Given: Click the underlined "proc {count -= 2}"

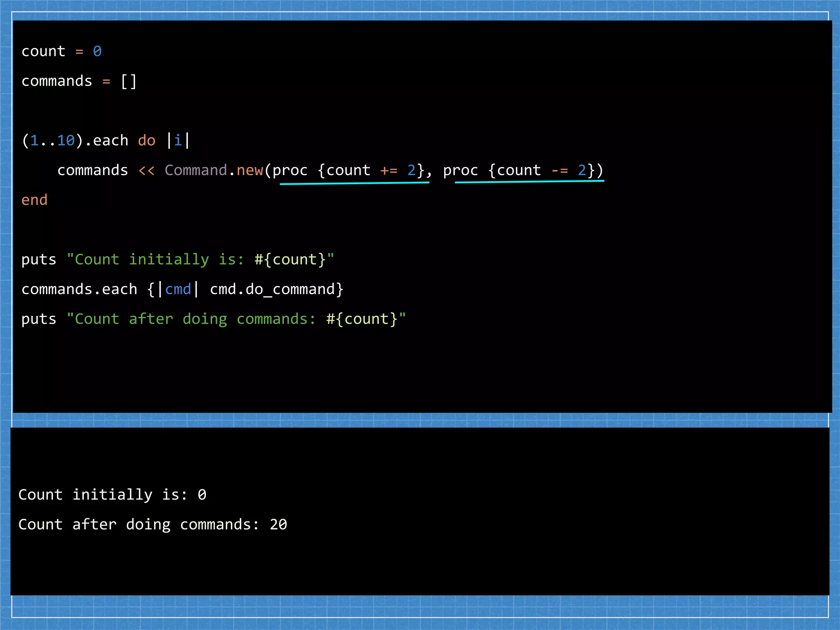Looking at the screenshot, I should point(519,170).
